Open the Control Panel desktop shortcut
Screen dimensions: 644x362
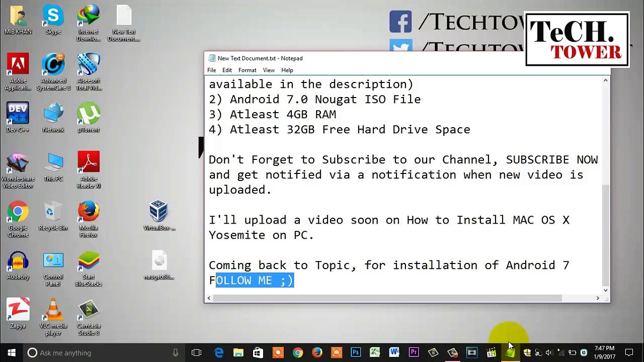[53, 269]
